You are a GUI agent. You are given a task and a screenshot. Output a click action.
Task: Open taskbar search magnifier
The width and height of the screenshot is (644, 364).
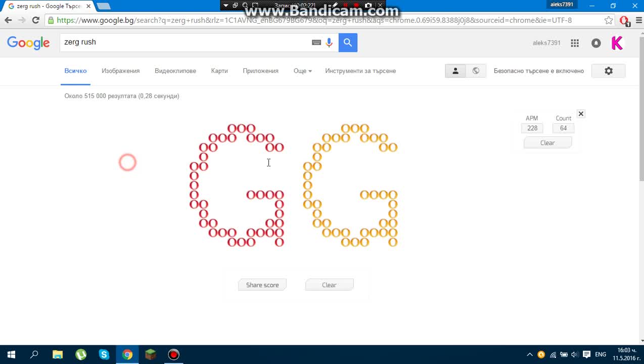(x=34, y=354)
